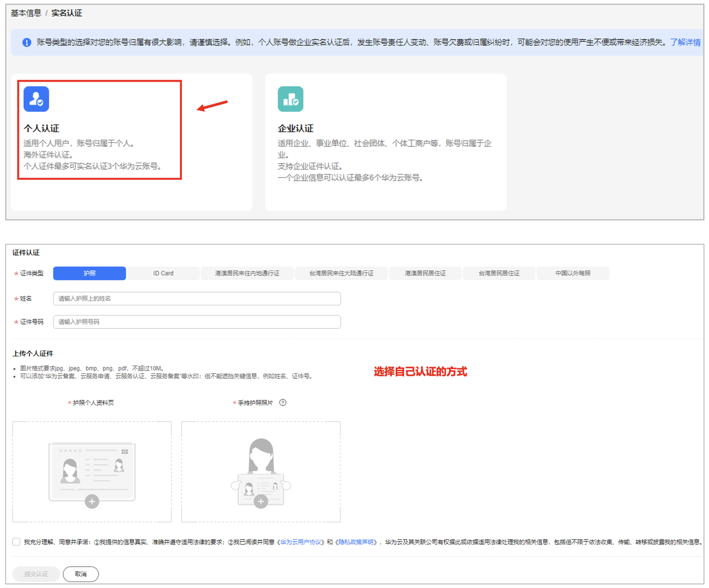Click the blue personal authentication icon
The height and width of the screenshot is (588, 709).
pos(36,99)
